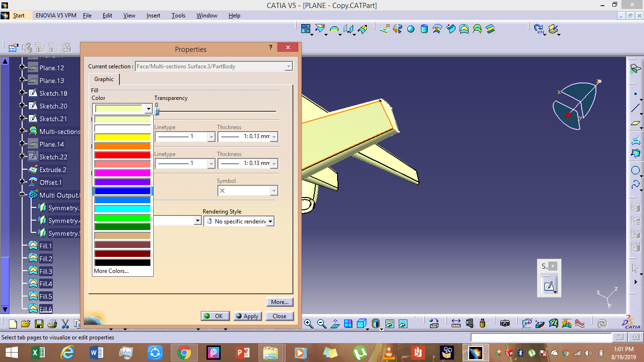Open the Insert menu
644x362 pixels.
[153, 16]
